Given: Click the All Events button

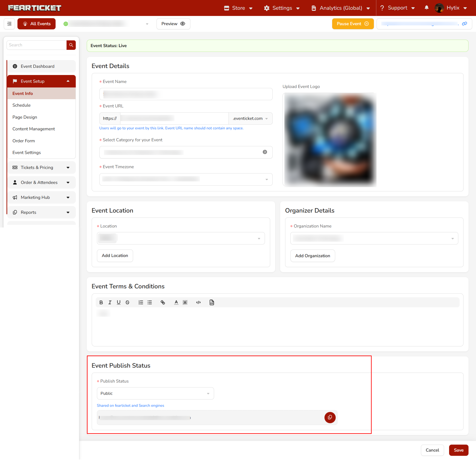Looking at the screenshot, I should coord(36,24).
